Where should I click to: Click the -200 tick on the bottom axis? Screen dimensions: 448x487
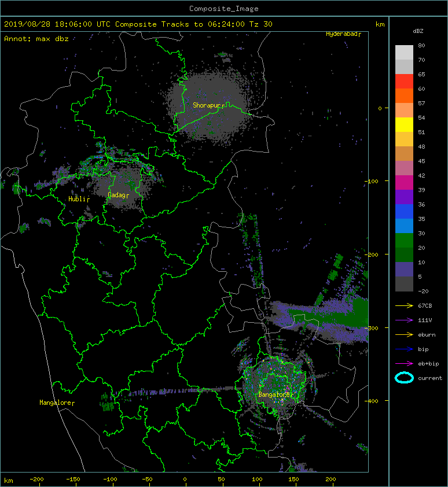36,479
